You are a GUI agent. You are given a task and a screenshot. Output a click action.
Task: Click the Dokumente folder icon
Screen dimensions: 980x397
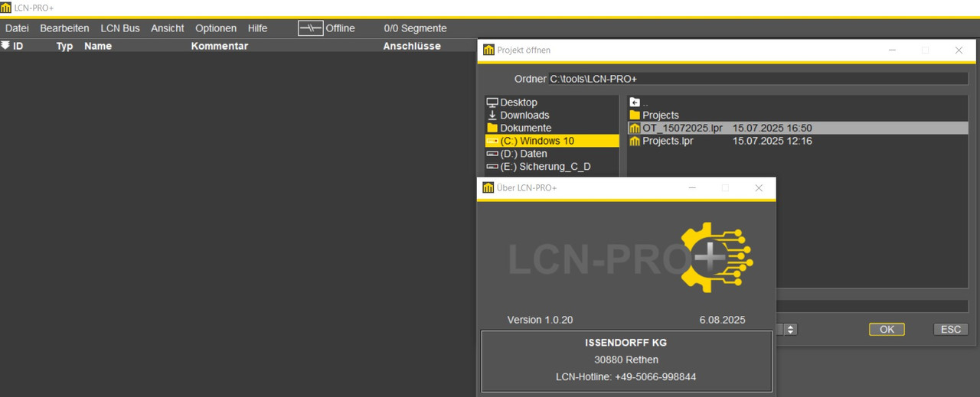[492, 128]
